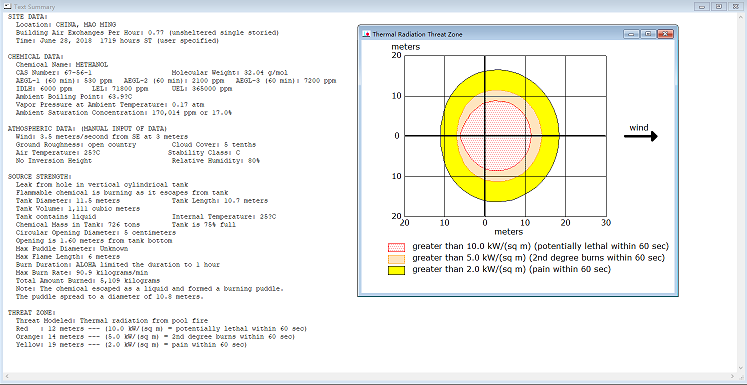Close the Thermal Radiation Threat Zone window
Image resolution: width=747 pixels, height=385 pixels.
(x=665, y=34)
